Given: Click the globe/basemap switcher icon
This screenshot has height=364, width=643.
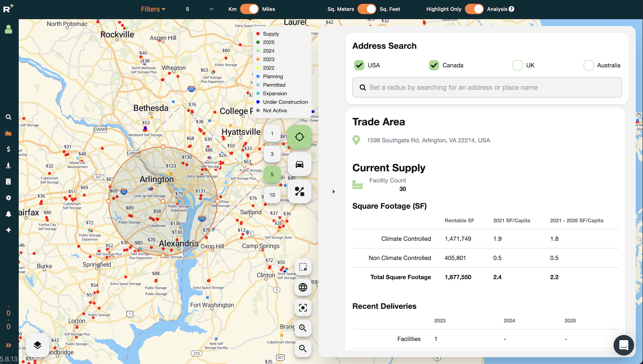Looking at the screenshot, I should pos(302,287).
